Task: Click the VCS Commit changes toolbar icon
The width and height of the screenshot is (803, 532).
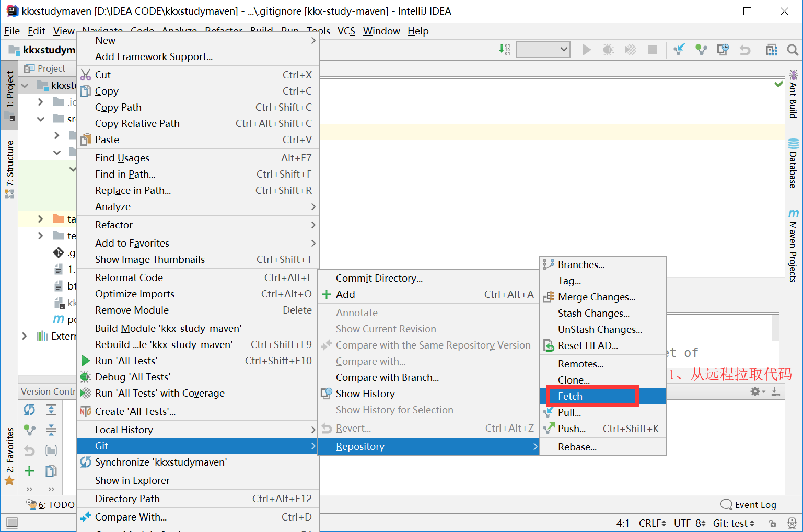Action: (701, 50)
